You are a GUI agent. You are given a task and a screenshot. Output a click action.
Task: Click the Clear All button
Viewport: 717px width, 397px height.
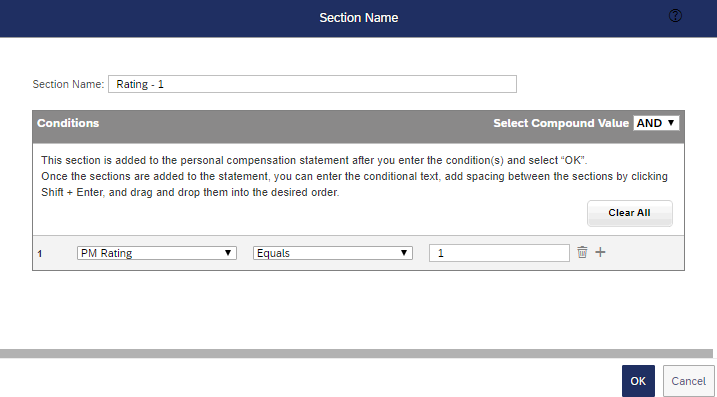[x=629, y=213]
